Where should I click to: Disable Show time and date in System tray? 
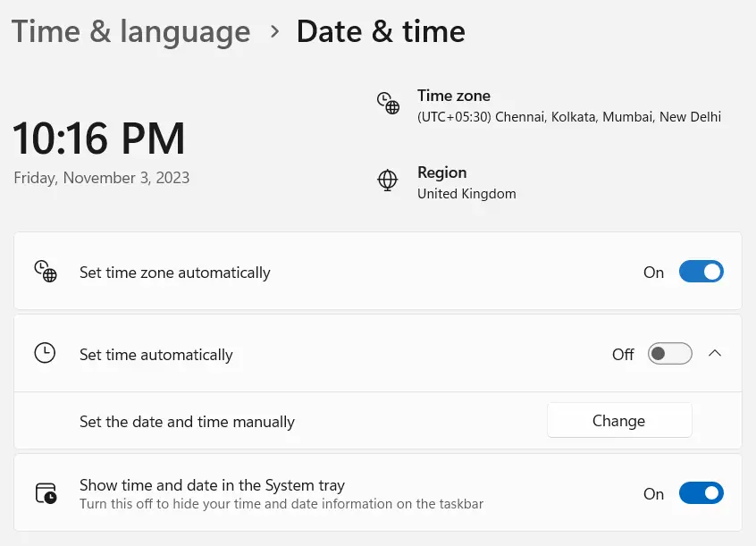pyautogui.click(x=701, y=493)
